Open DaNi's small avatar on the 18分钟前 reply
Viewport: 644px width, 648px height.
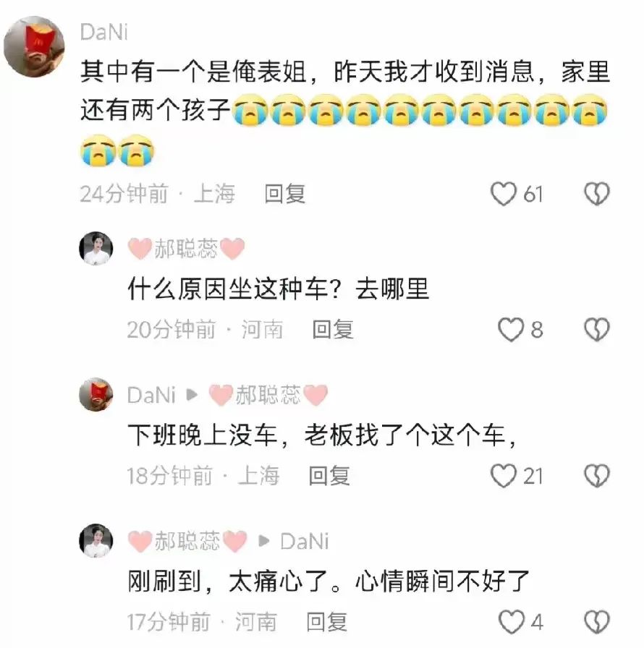pyautogui.click(x=96, y=395)
